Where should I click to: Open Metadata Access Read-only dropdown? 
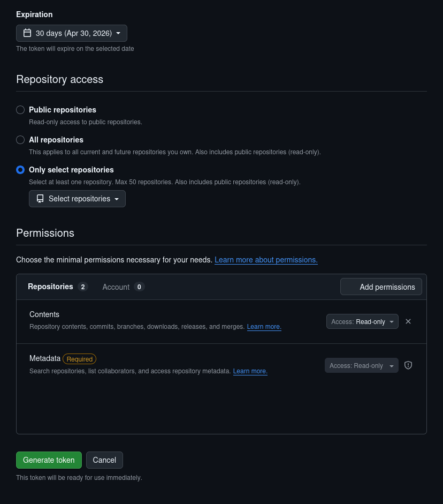point(361,365)
